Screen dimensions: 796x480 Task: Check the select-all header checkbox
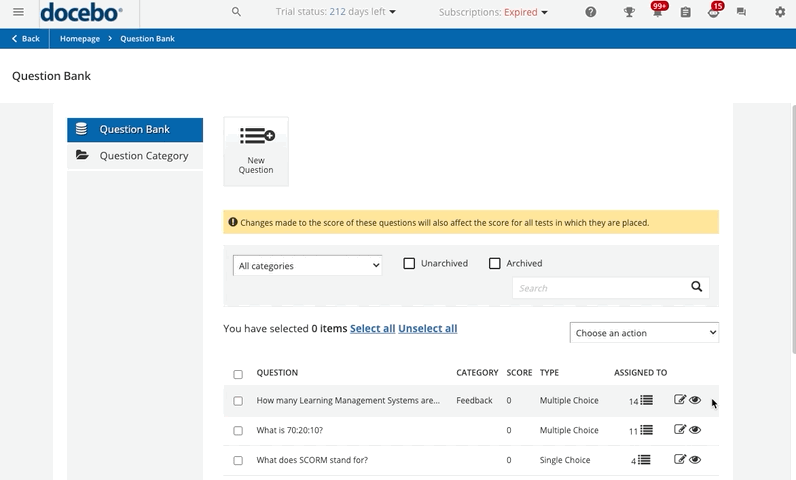click(x=238, y=374)
